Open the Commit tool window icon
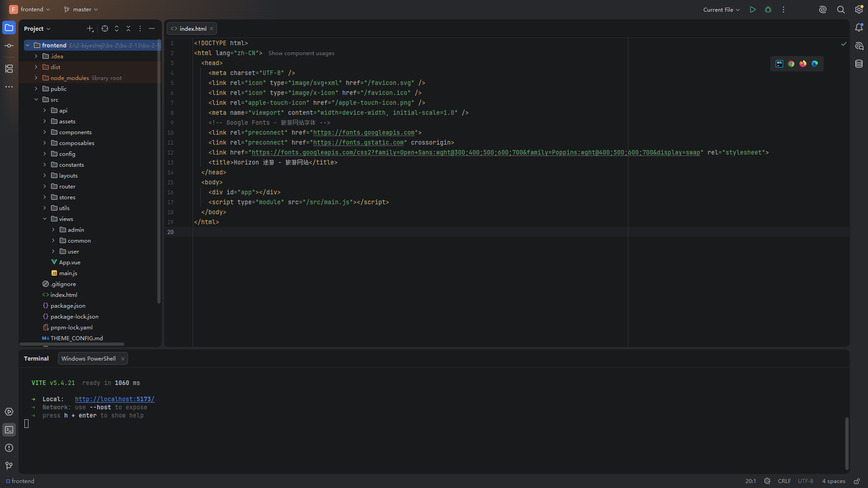Screen dimensions: 868x488 pyautogui.click(x=9, y=46)
